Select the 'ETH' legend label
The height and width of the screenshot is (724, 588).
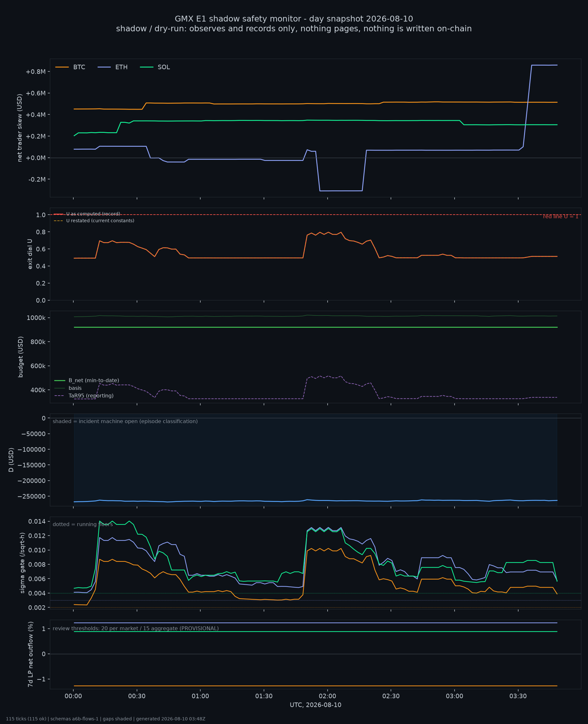[x=121, y=67]
